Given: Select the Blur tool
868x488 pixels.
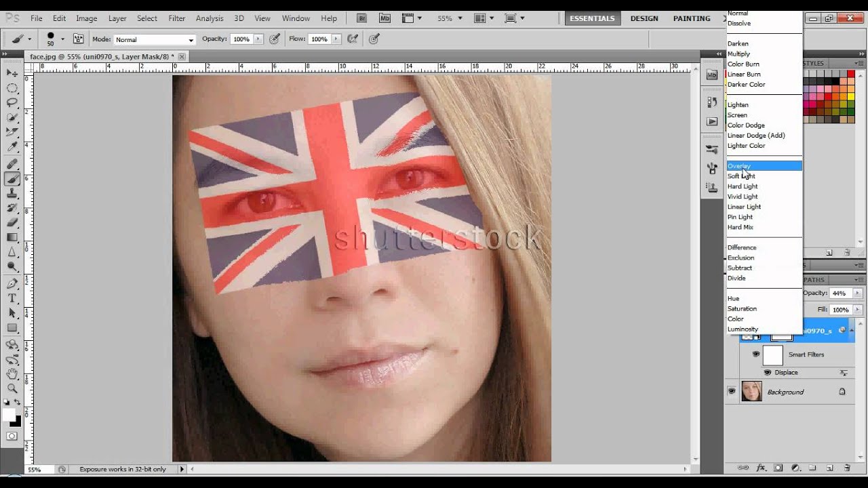Looking at the screenshot, I should pyautogui.click(x=12, y=253).
